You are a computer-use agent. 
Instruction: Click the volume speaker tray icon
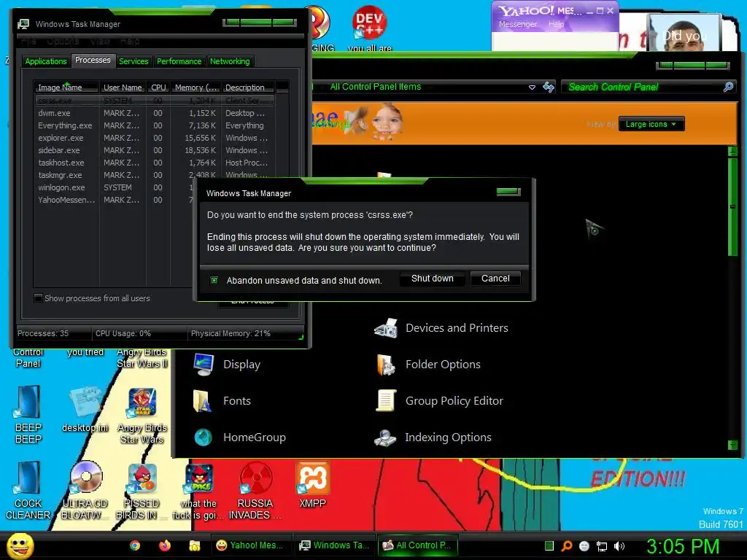click(x=619, y=546)
